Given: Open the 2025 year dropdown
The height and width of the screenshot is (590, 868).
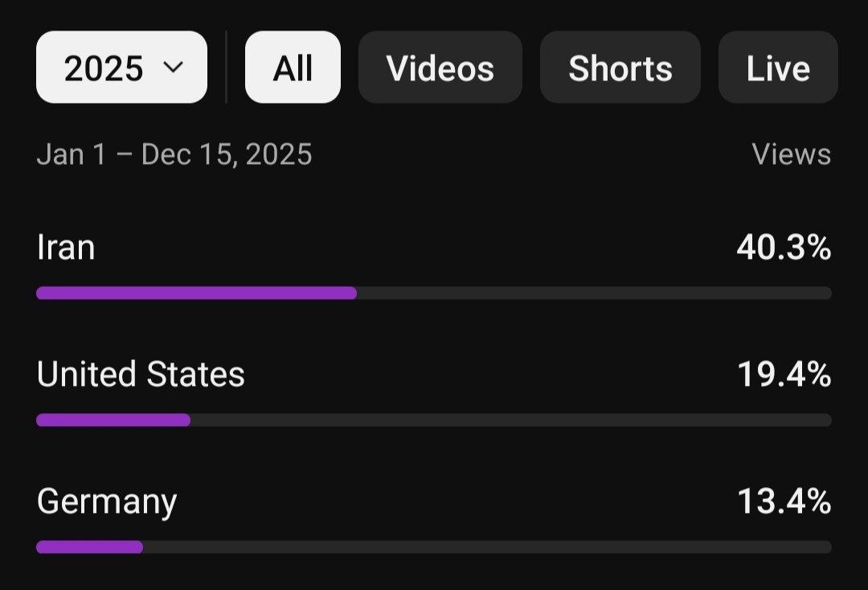Looking at the screenshot, I should pyautogui.click(x=121, y=68).
